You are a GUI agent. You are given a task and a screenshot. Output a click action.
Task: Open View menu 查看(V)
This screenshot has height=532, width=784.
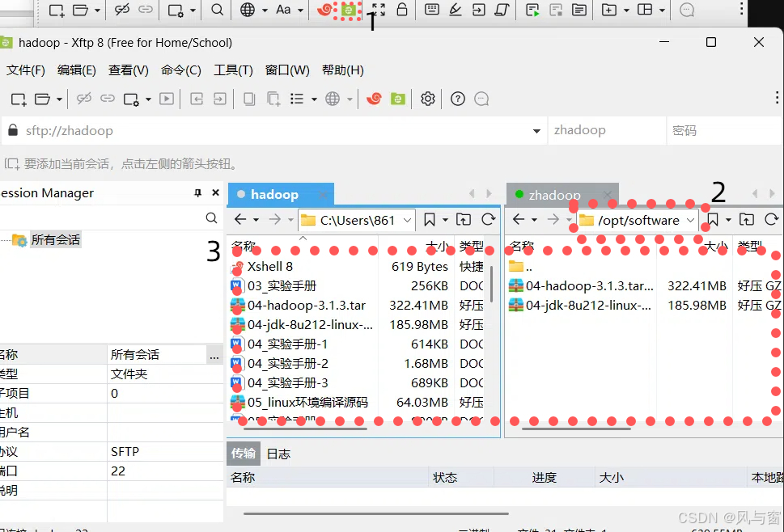(x=129, y=70)
